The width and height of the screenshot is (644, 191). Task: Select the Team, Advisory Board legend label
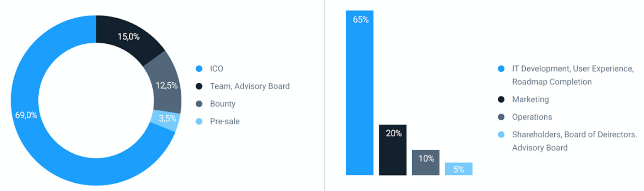(x=250, y=86)
